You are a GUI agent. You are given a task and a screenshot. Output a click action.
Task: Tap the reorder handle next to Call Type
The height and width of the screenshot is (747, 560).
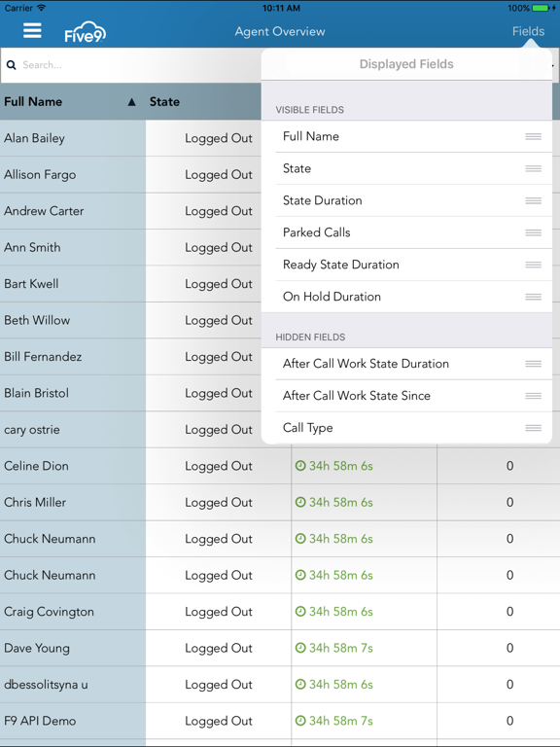tap(533, 428)
